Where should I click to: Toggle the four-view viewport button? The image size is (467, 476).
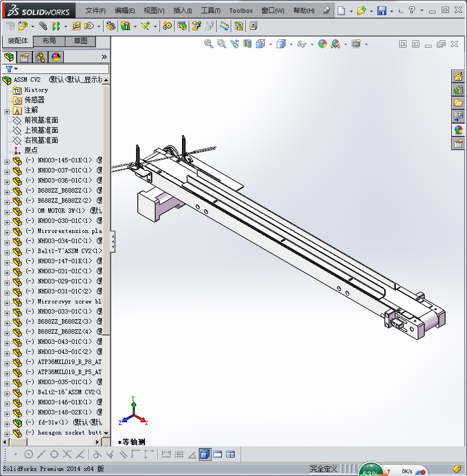point(231,454)
